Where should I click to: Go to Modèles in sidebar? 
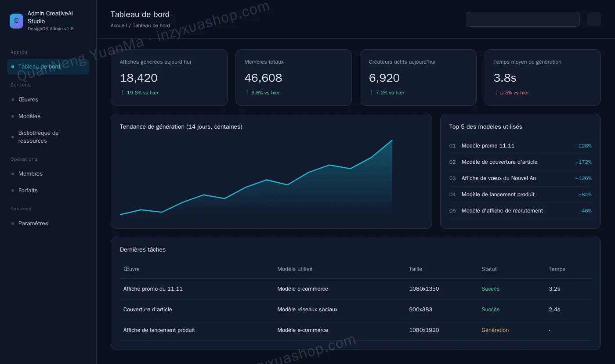click(48, 116)
